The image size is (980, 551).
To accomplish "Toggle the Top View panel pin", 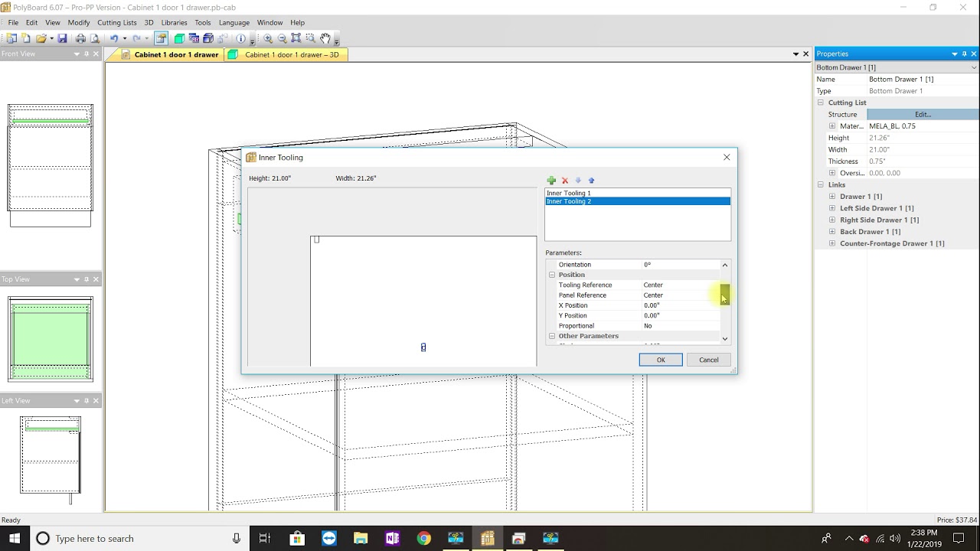I will [87, 279].
